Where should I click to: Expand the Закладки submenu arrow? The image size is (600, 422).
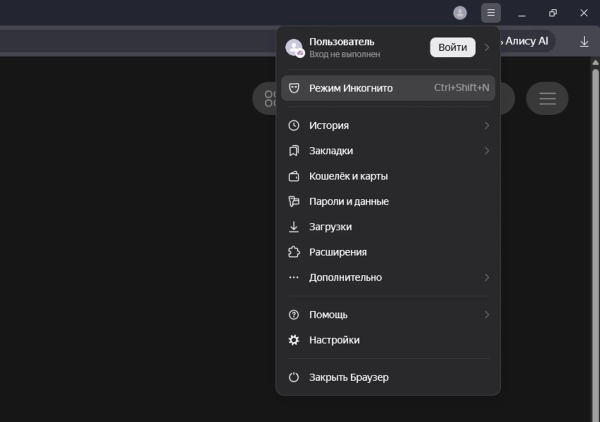click(487, 151)
